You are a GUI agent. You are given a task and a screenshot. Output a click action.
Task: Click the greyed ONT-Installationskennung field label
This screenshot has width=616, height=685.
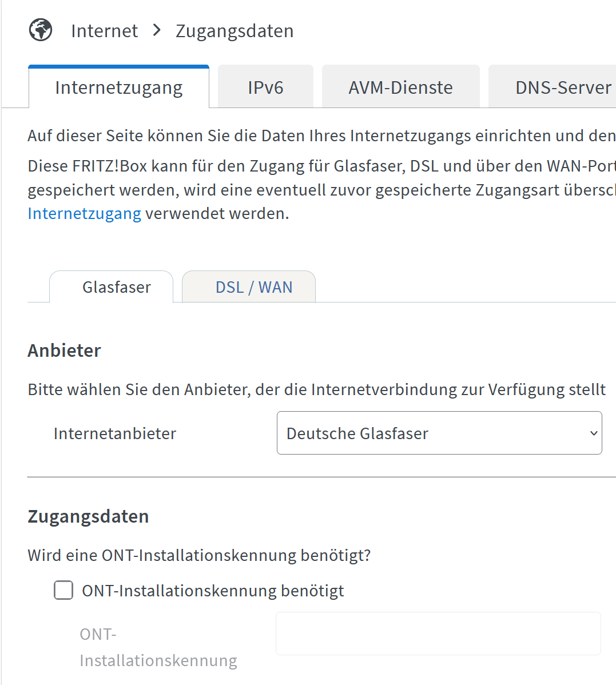tap(158, 647)
